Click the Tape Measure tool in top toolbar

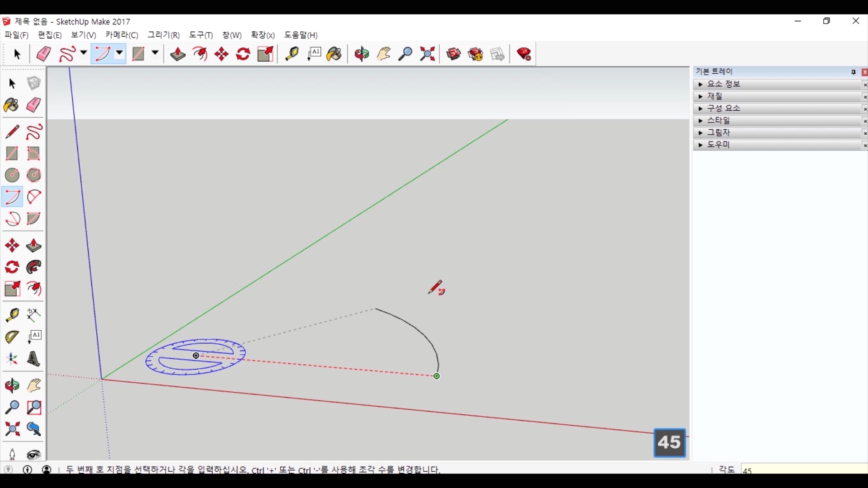(x=292, y=54)
